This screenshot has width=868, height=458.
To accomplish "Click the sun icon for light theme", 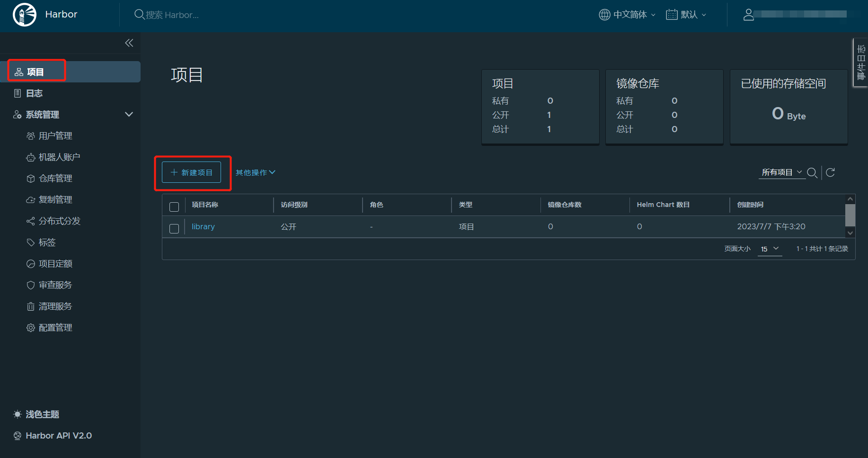I will tap(18, 414).
